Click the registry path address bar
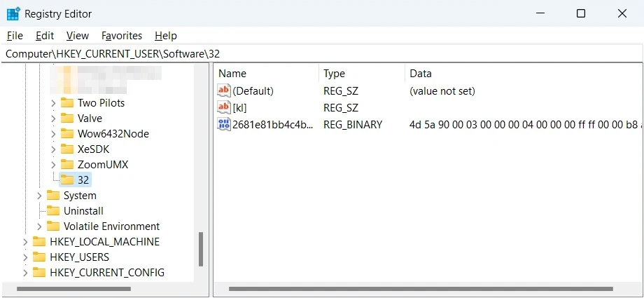Viewport: 644px width, 298px height. 322,53
